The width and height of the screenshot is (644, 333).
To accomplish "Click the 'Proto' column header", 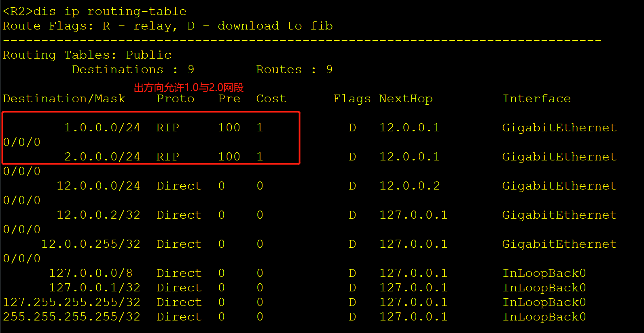I will tap(176, 99).
